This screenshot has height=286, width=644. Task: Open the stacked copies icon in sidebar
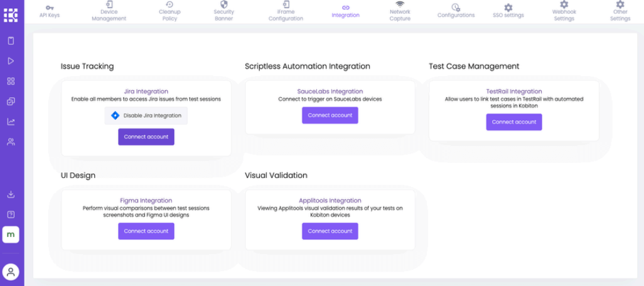11,102
